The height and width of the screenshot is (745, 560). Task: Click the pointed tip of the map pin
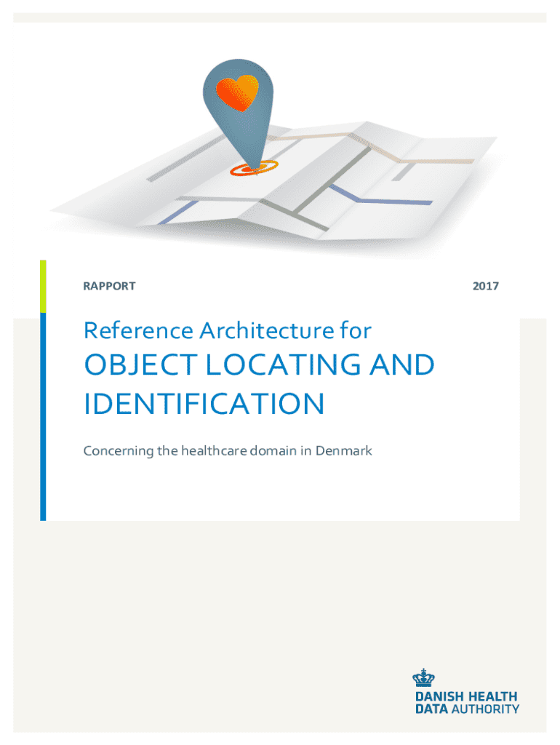pos(254,167)
